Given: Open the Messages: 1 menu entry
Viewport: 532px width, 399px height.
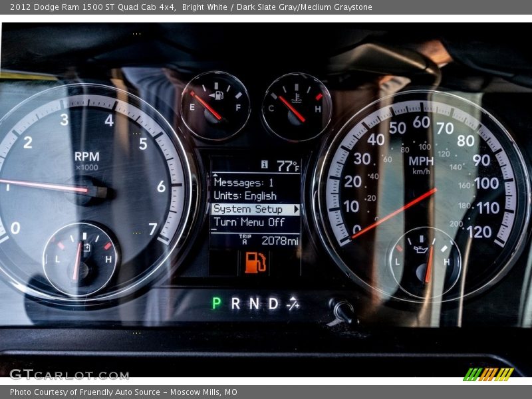Looking at the screenshot, I should coord(243,183).
